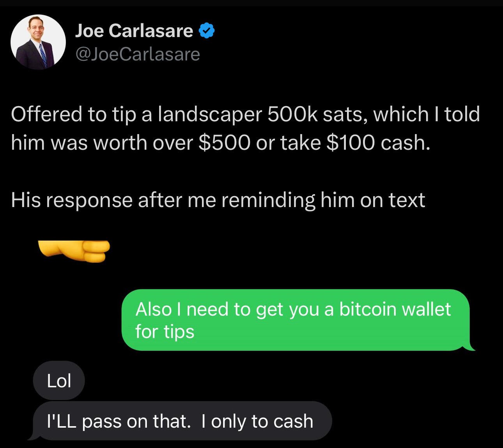
Task: Click "I only to cash" text
Action: click(x=257, y=421)
